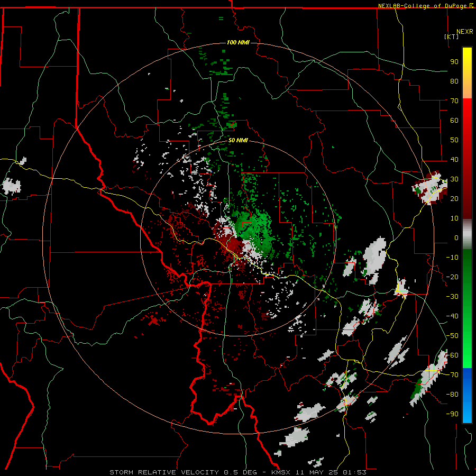The image size is (476, 476).
Task: Select the -50 value on the velocity scale
Action: tap(452, 336)
